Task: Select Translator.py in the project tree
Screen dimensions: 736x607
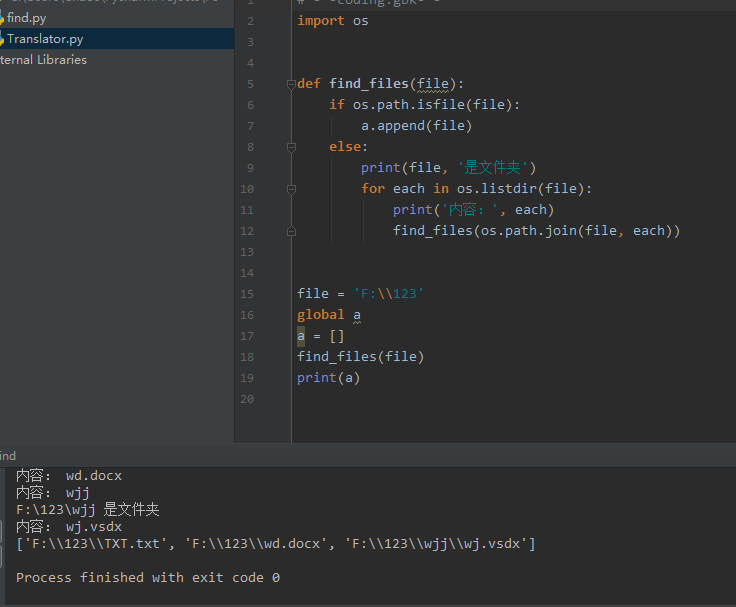Action: click(45, 39)
